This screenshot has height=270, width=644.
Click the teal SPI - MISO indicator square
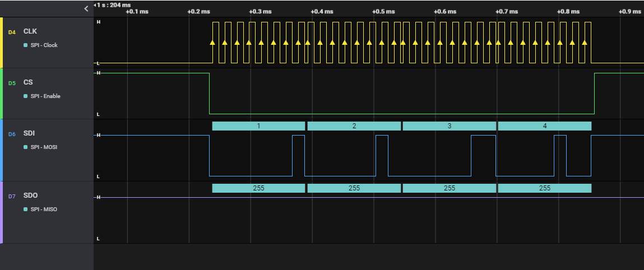coord(26,210)
